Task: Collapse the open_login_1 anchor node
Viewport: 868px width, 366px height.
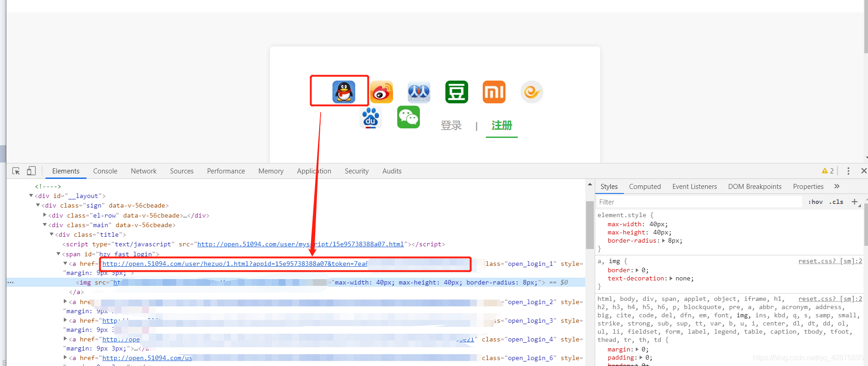Action: 65,264
